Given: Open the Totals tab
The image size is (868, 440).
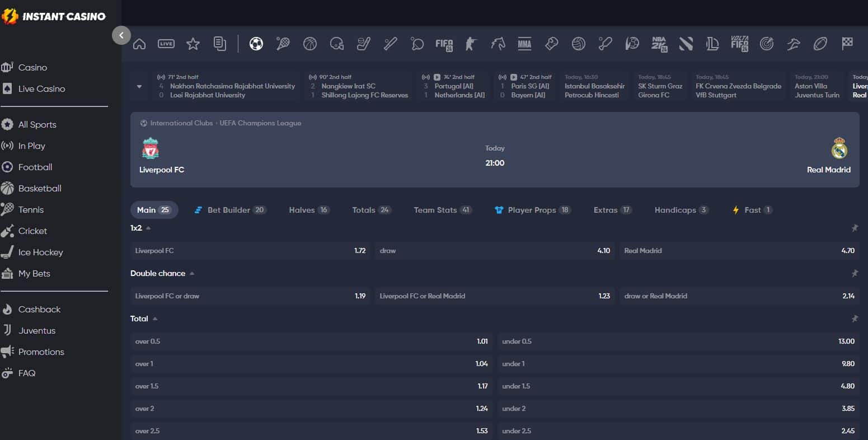Looking at the screenshot, I should pyautogui.click(x=372, y=210).
